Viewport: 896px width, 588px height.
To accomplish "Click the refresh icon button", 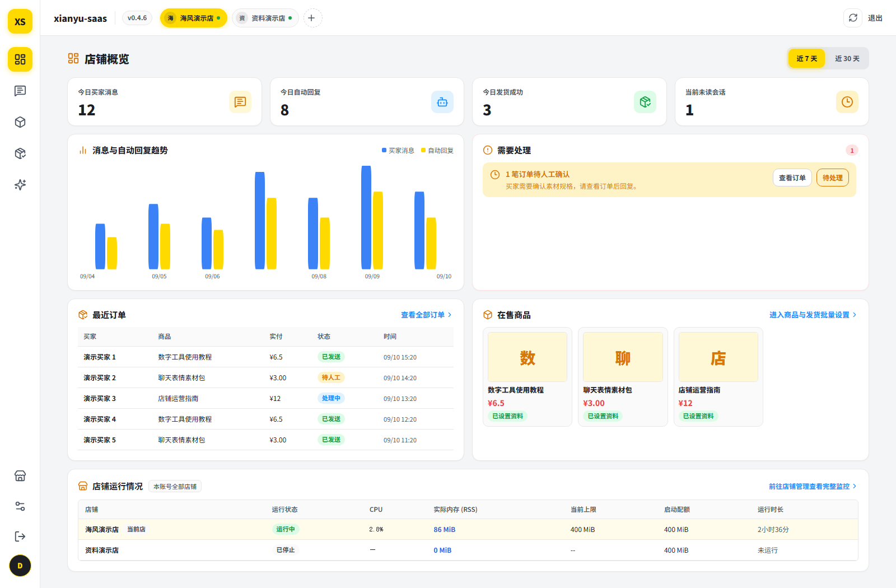I will click(x=853, y=18).
